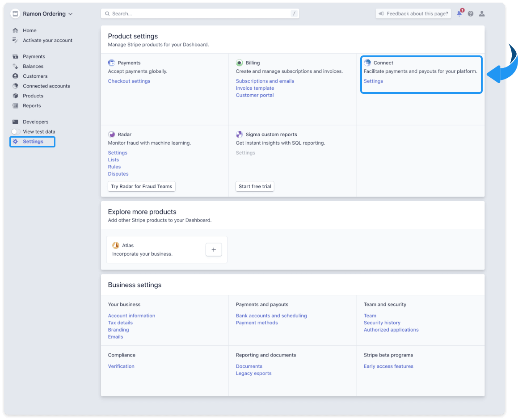Open Radar Disputes link
Screen dimensions: 518x420
click(118, 174)
